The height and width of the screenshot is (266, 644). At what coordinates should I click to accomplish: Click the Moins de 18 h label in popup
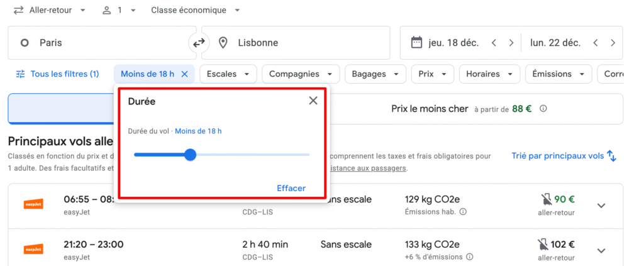[198, 131]
